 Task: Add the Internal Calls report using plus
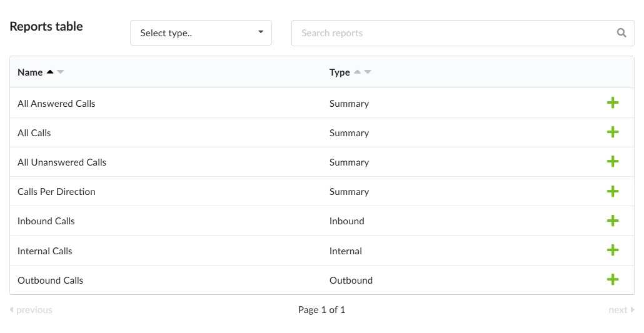point(613,251)
